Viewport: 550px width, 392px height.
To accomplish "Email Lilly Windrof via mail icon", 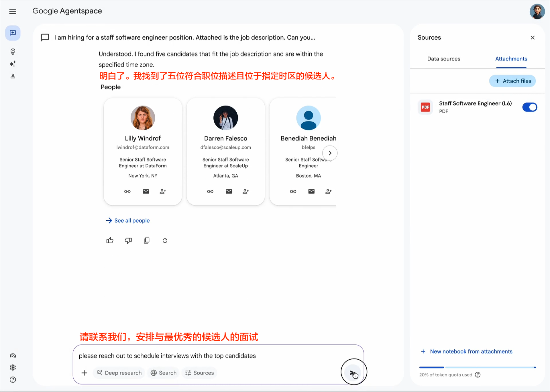I will pos(146,191).
